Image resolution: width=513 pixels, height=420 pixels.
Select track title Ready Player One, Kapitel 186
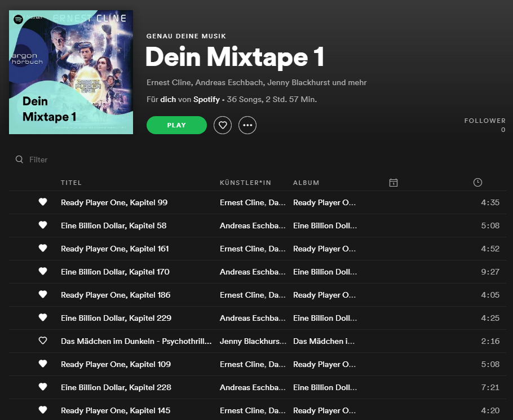tap(116, 295)
